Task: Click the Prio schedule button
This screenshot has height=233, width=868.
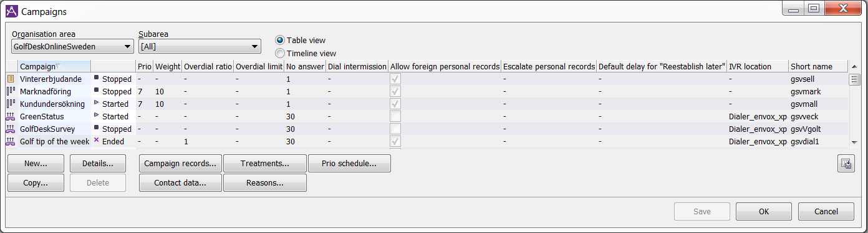Action: (349, 164)
